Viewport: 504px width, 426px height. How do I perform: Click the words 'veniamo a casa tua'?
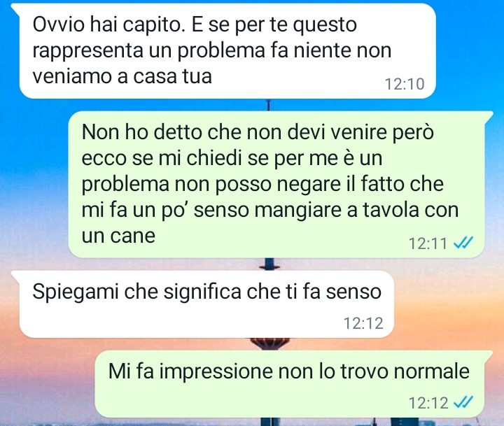[x=122, y=76]
